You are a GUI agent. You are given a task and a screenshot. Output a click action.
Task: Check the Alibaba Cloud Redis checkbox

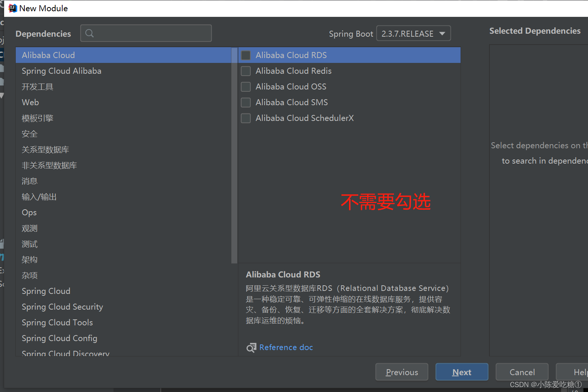coord(246,71)
